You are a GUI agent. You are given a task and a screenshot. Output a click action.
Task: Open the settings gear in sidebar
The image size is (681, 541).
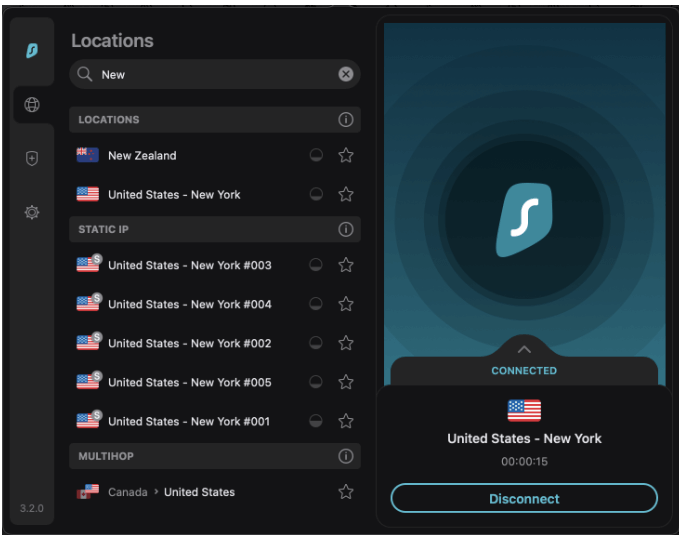coord(32,212)
